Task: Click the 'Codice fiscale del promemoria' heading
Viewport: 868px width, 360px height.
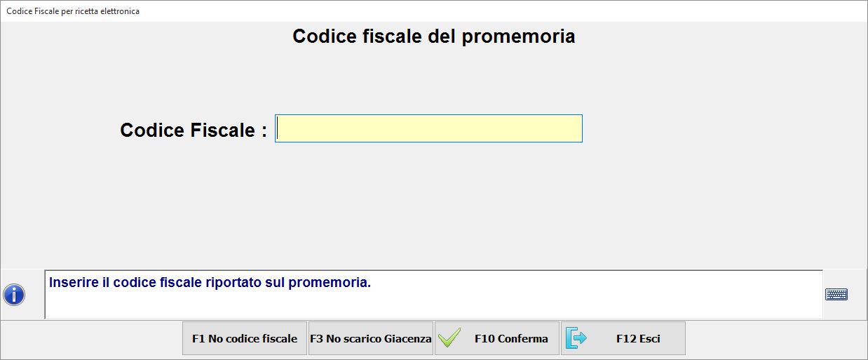Action: click(433, 36)
